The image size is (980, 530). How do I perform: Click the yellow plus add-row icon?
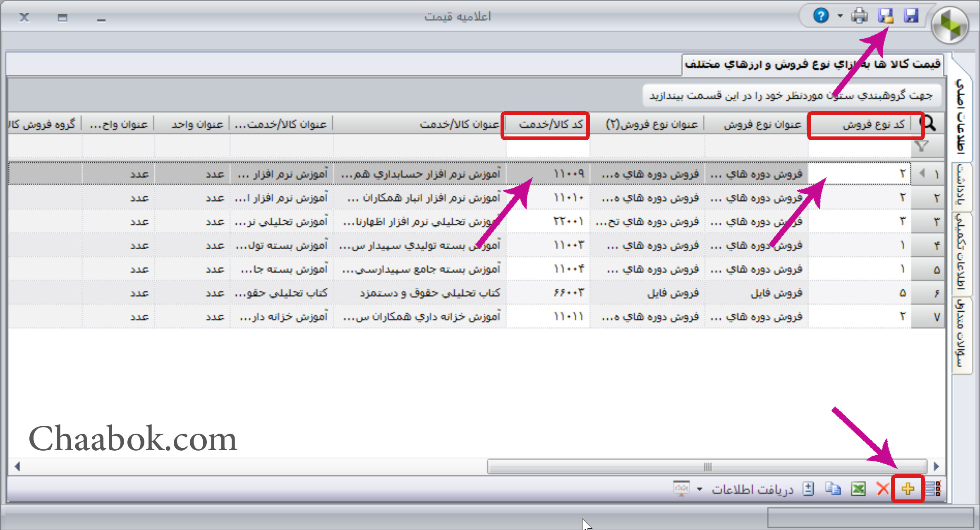point(908,489)
